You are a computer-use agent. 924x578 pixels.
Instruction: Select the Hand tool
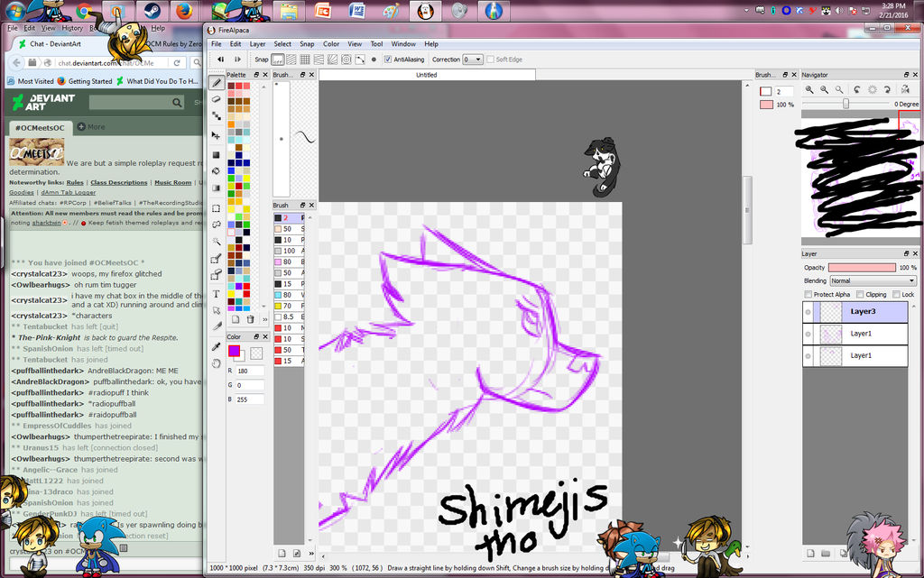tap(217, 363)
